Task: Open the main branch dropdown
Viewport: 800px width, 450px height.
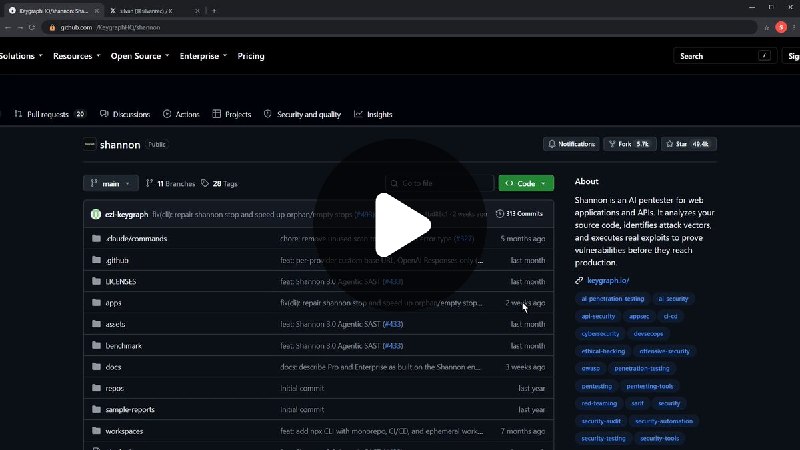Action: (x=111, y=184)
